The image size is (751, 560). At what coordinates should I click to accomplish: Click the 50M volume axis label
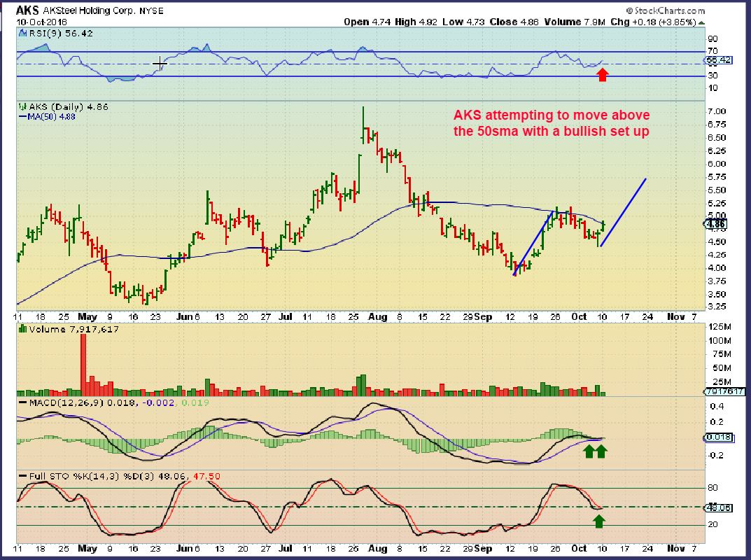pos(722,368)
